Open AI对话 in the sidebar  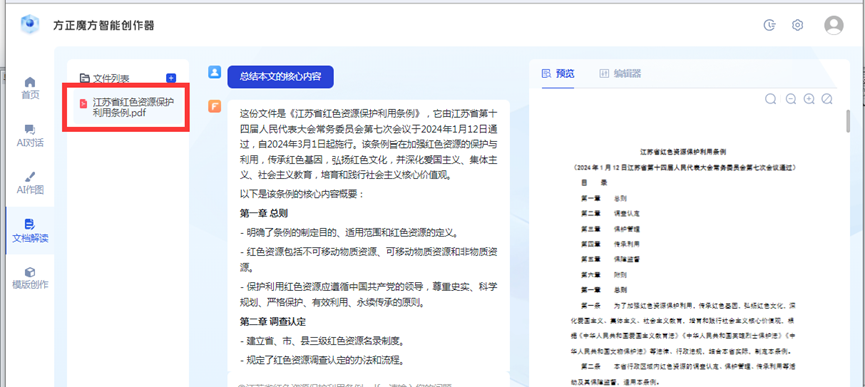coord(30,136)
